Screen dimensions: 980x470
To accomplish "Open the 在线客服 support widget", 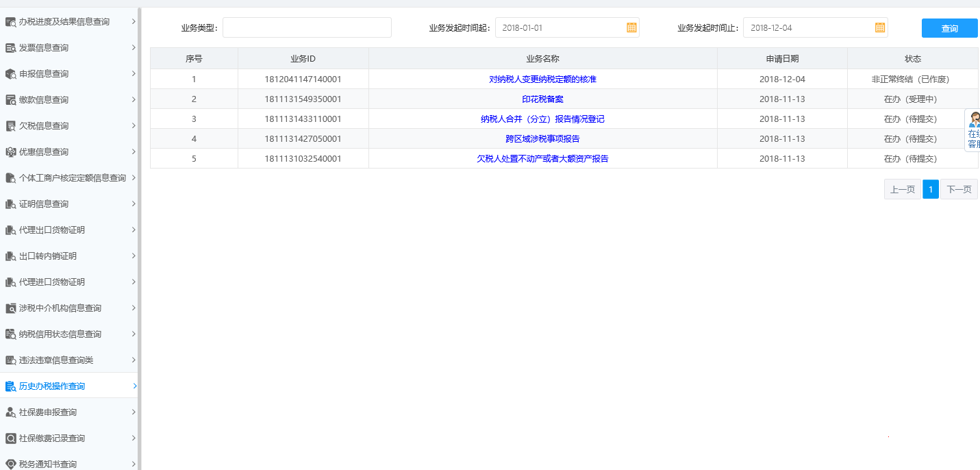I will (x=972, y=130).
